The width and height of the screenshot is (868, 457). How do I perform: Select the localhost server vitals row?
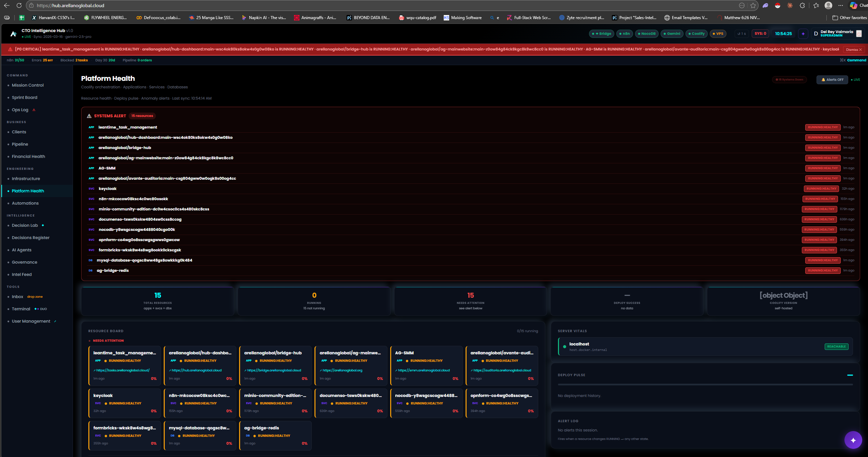click(x=705, y=347)
